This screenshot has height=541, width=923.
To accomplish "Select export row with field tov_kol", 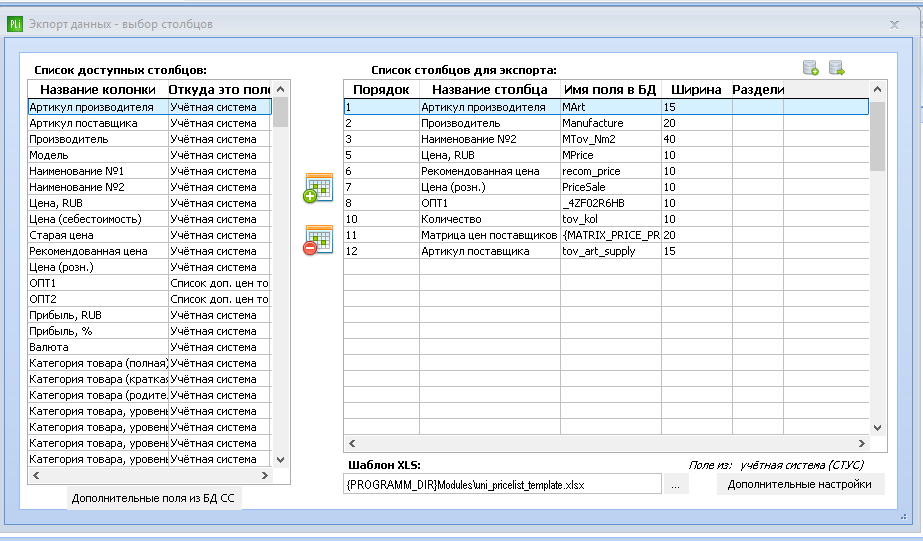I will (606, 219).
